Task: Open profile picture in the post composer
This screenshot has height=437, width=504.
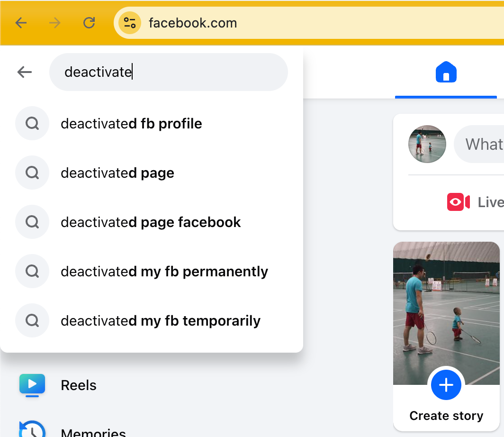Action: [x=427, y=144]
